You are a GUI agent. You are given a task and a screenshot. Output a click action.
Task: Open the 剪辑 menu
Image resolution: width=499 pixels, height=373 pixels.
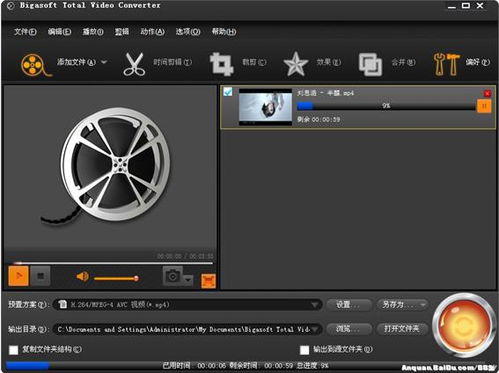(122, 32)
